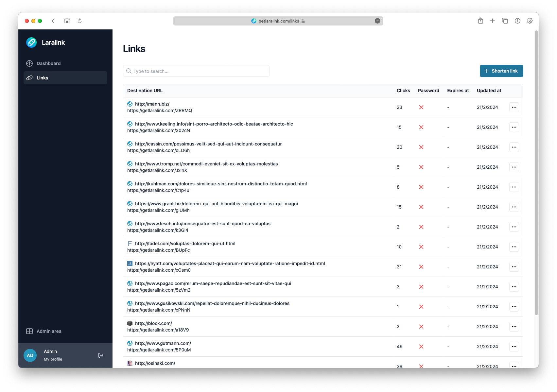
Task: Reload the page with the refresh icon
Action: click(79, 21)
